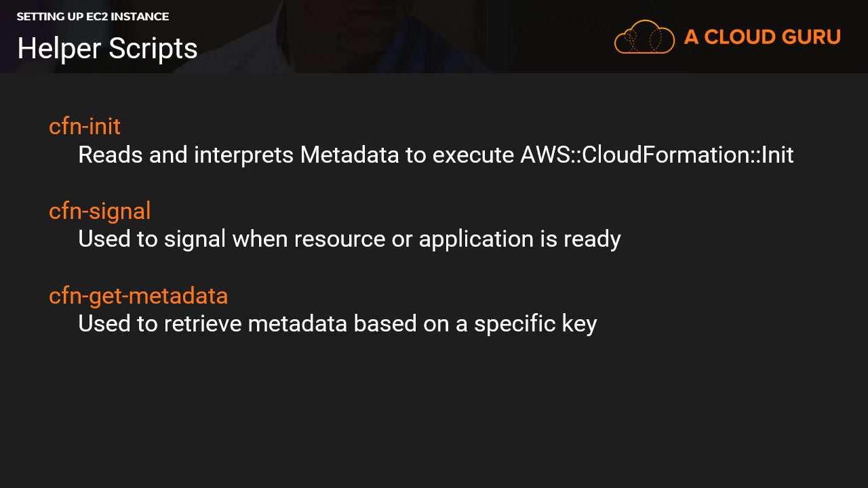Click the words specific key

point(535,323)
